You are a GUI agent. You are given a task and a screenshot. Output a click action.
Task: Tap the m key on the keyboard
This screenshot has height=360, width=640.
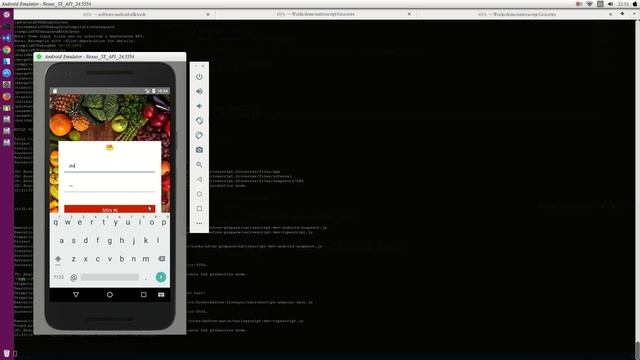point(146,259)
